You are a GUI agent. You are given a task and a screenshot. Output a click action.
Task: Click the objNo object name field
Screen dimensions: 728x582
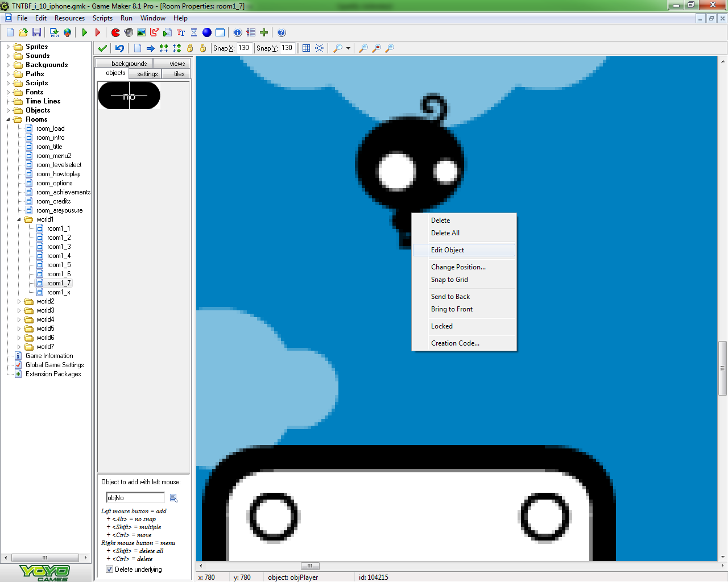coord(135,498)
